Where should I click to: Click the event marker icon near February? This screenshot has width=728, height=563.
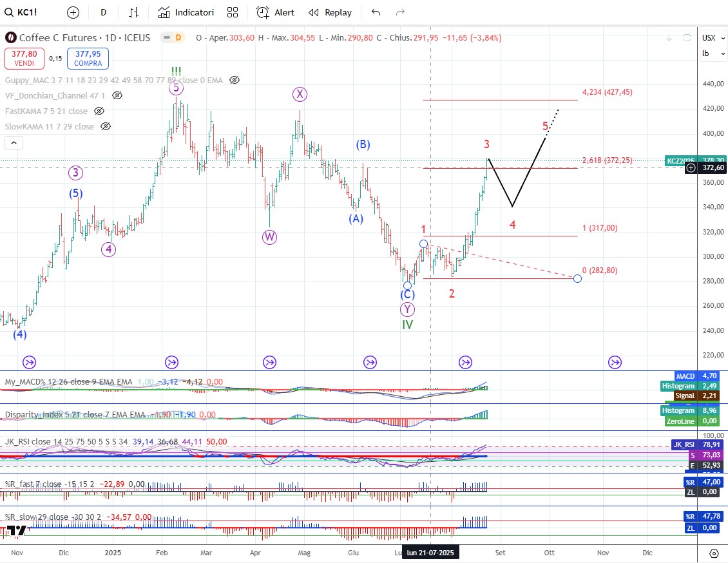pos(171,362)
